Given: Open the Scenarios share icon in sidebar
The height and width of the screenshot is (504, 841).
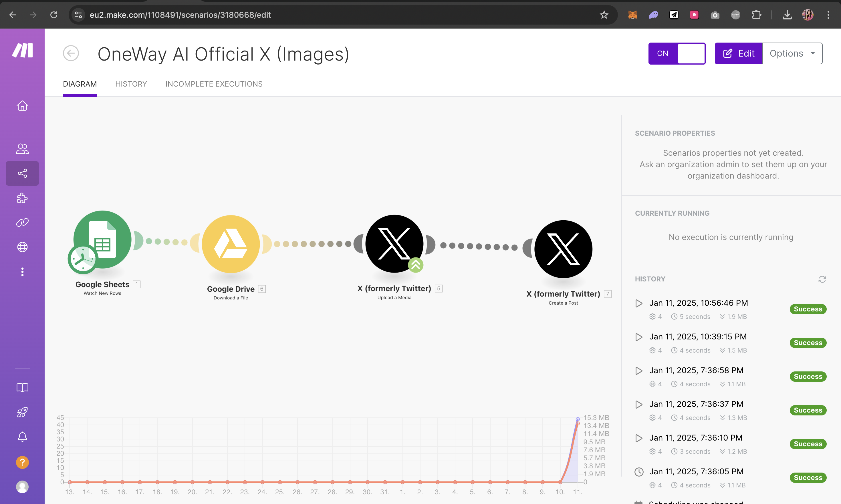Looking at the screenshot, I should (22, 173).
